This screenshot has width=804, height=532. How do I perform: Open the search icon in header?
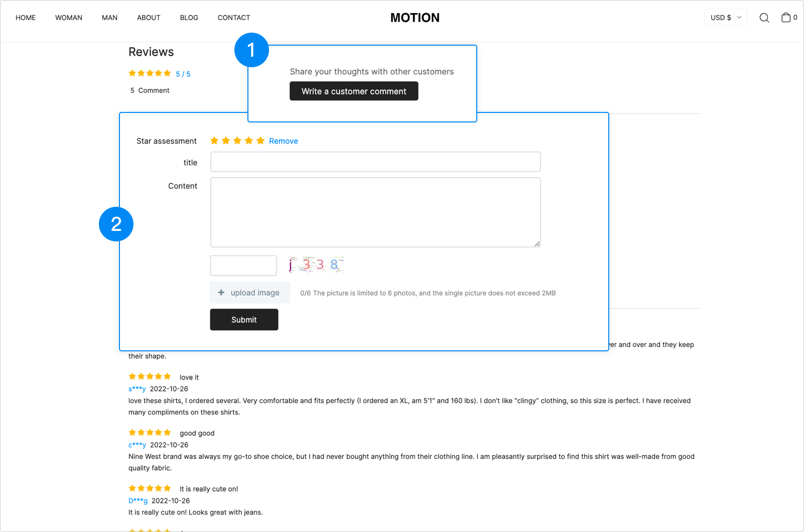pyautogui.click(x=764, y=18)
